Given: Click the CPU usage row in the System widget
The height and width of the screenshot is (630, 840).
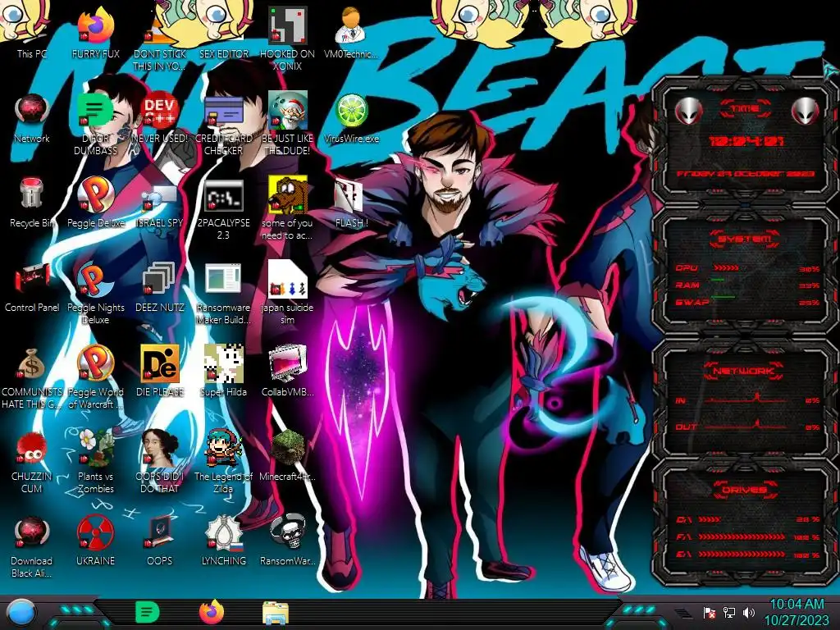Looking at the screenshot, I should click(747, 268).
